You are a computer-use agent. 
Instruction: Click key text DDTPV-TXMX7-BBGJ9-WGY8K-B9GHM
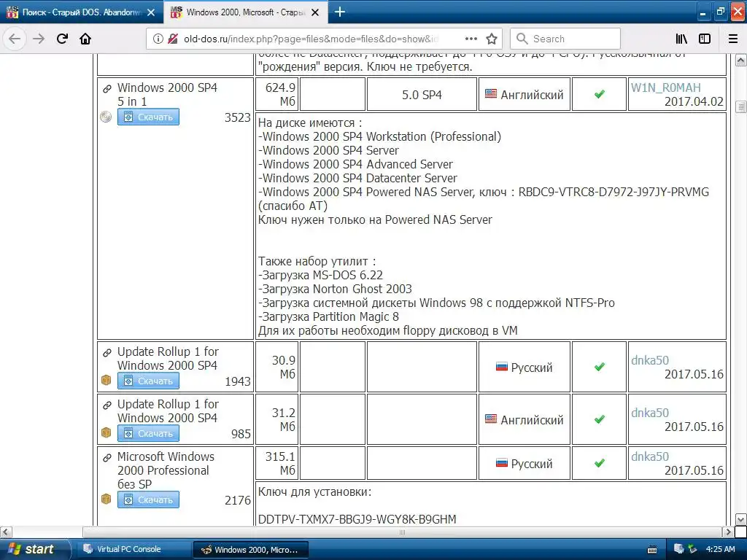pos(357,519)
